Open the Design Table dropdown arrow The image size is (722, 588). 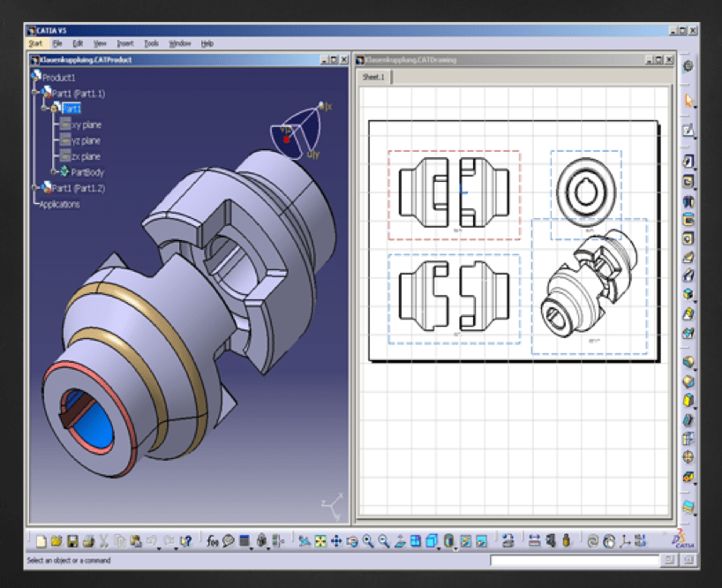pyautogui.click(x=252, y=548)
